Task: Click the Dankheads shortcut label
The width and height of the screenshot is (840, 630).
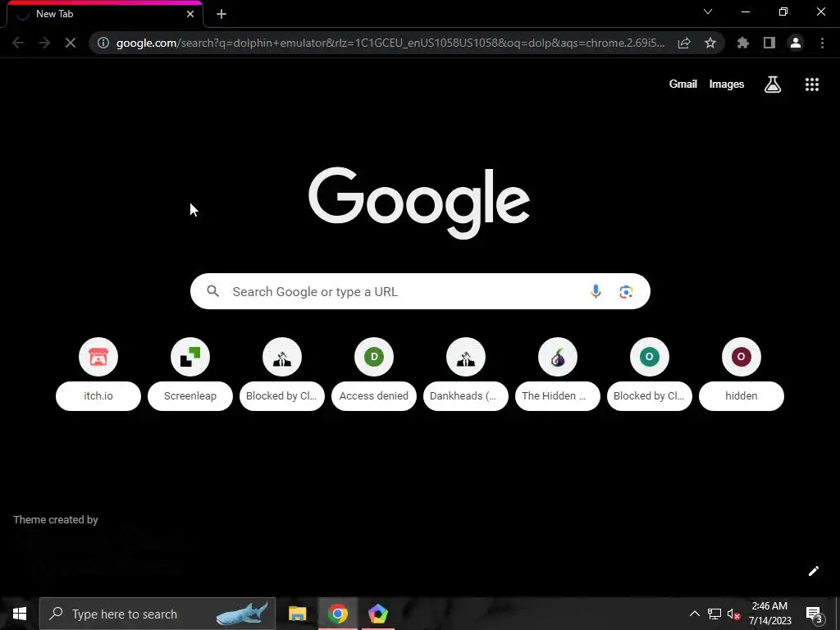Action: (x=466, y=396)
